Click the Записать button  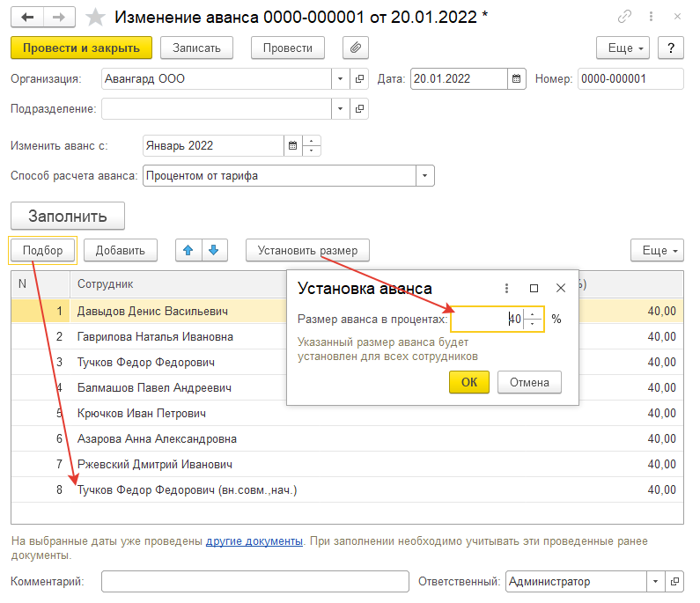pos(196,48)
